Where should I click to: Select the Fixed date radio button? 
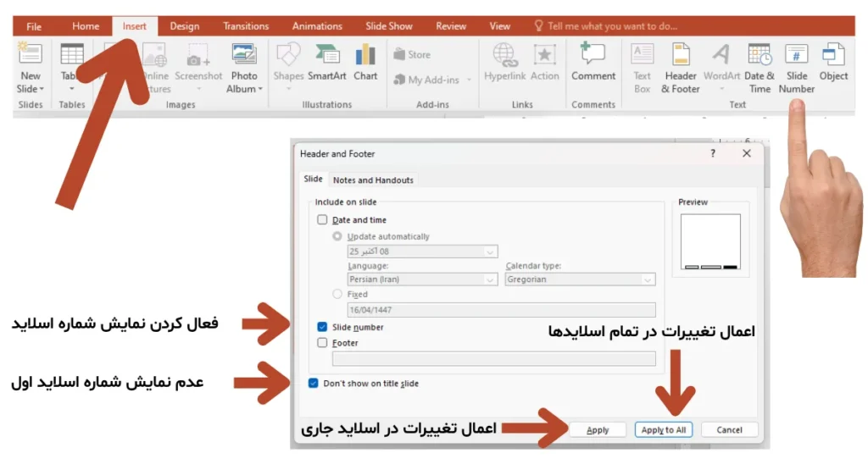tap(337, 294)
